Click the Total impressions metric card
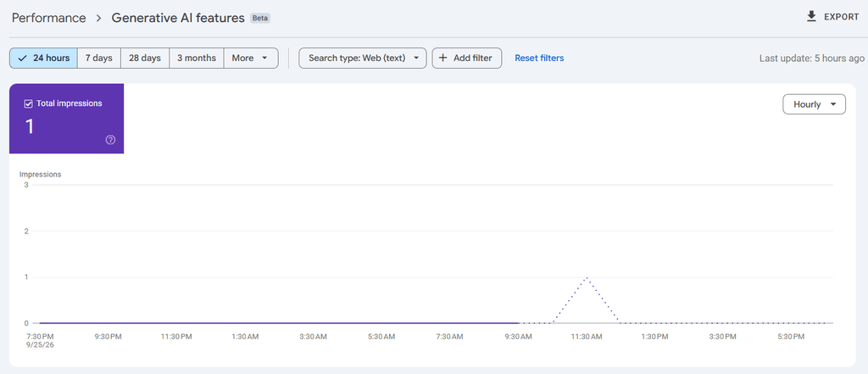 pyautogui.click(x=66, y=119)
